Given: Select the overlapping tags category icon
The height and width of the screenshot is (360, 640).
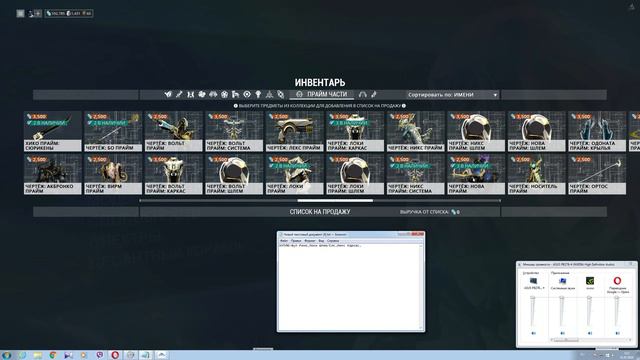Looking at the screenshot, I should (x=281, y=94).
